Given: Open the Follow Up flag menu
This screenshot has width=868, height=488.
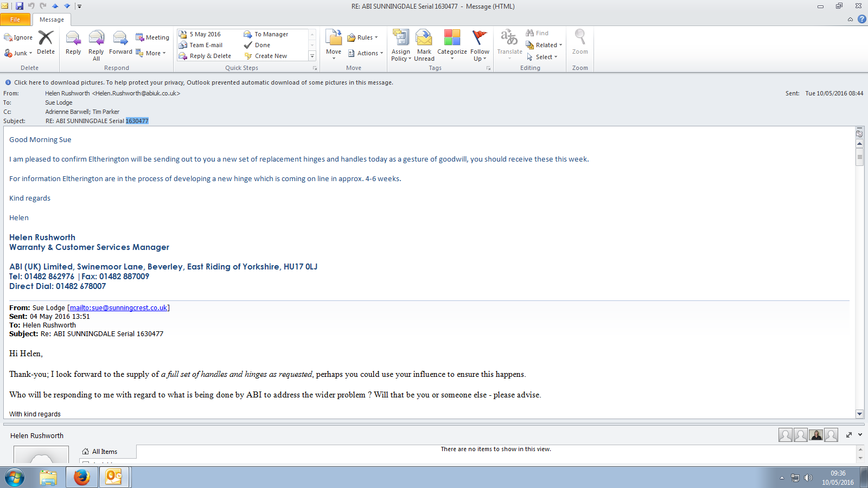Looking at the screenshot, I should coord(480,46).
